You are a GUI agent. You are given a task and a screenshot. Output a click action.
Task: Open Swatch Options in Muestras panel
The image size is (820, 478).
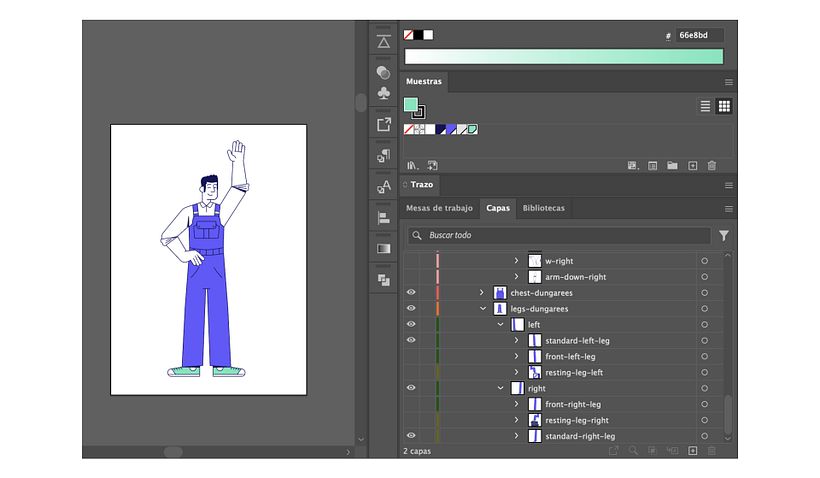[653, 166]
